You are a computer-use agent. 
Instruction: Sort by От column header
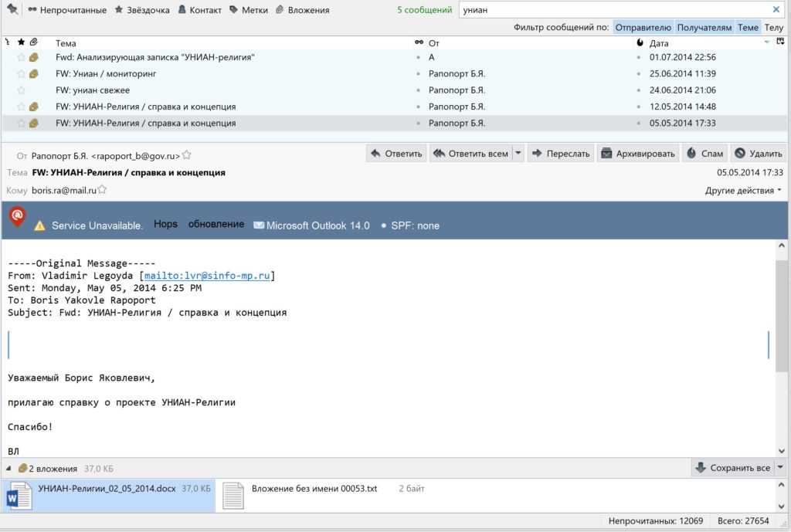434,43
